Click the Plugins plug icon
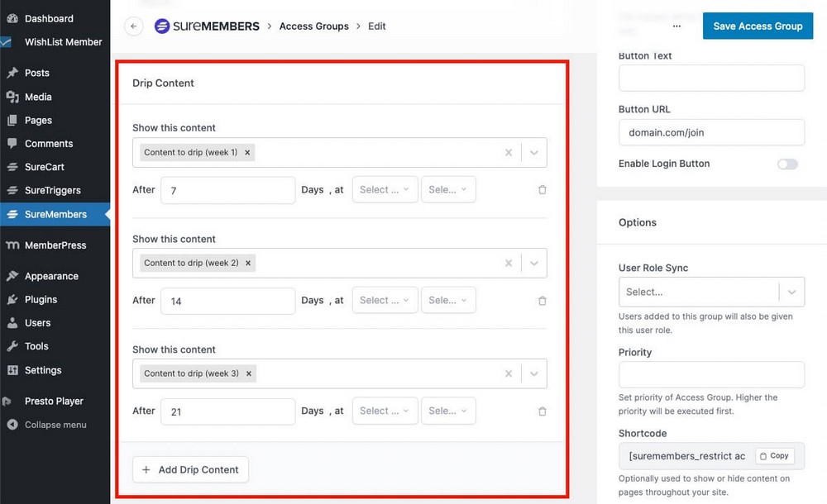Viewport: 827px width, 504px height. click(x=12, y=299)
